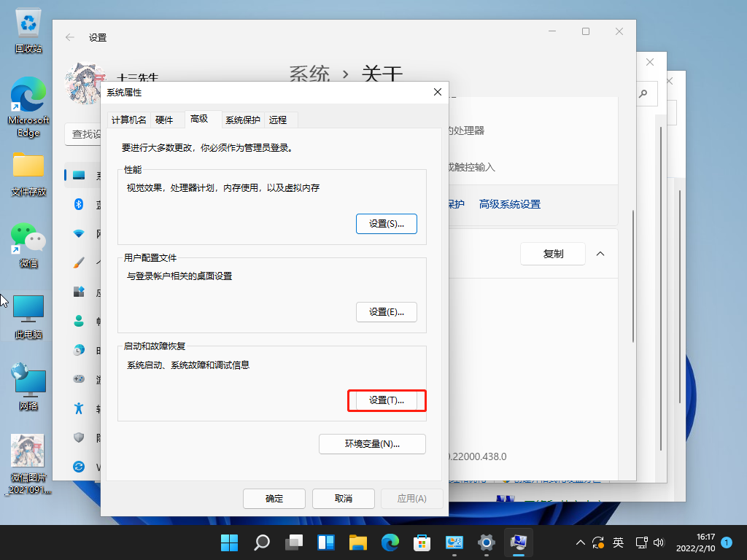Open the Windows Update sync icon
Viewport: 747px width, 560px height.
point(79,466)
